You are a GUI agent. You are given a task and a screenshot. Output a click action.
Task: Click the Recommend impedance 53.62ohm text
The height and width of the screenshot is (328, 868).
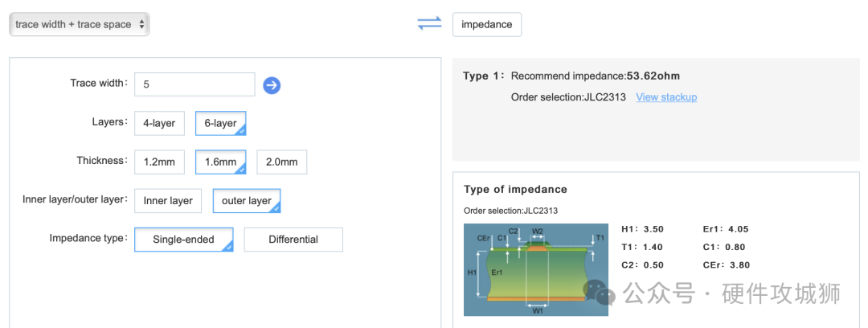(595, 76)
